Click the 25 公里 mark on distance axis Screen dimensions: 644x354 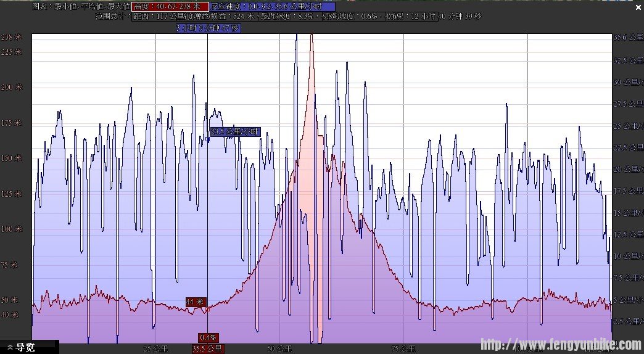pos(155,348)
